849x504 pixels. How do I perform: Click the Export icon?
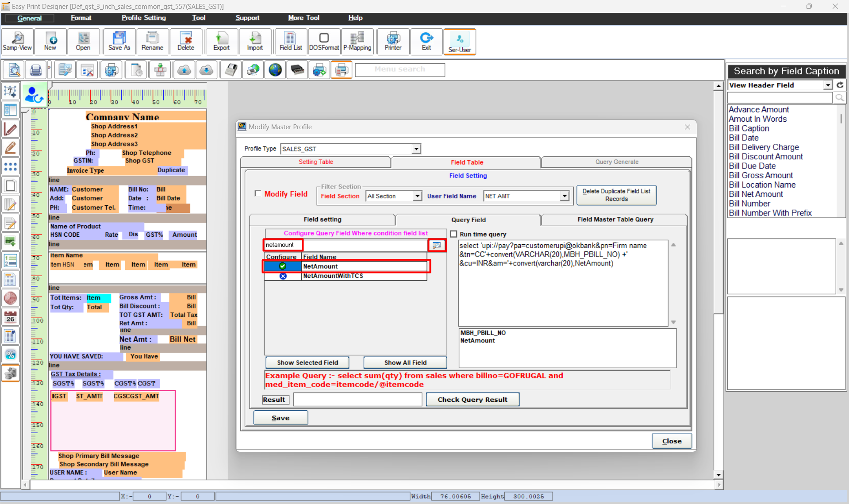click(221, 42)
